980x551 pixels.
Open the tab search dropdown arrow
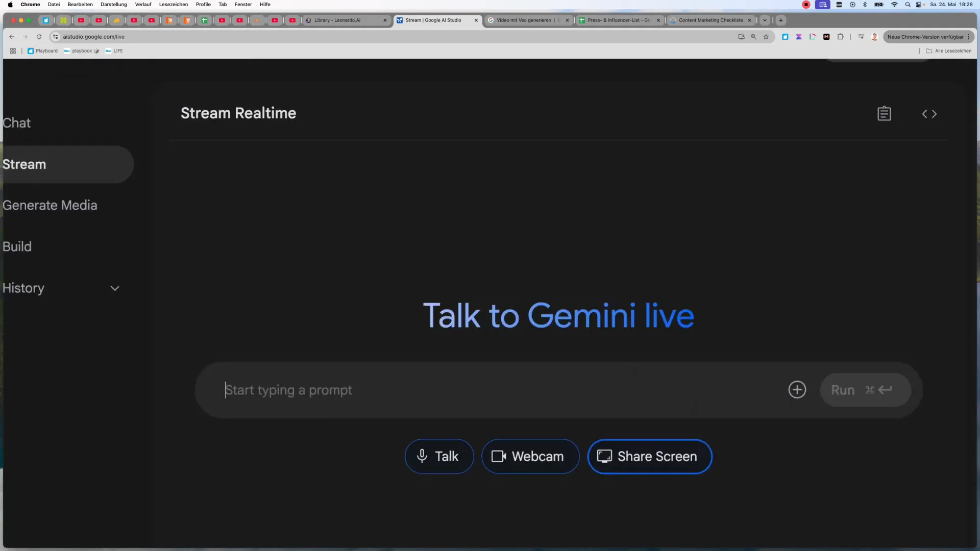[765, 20]
